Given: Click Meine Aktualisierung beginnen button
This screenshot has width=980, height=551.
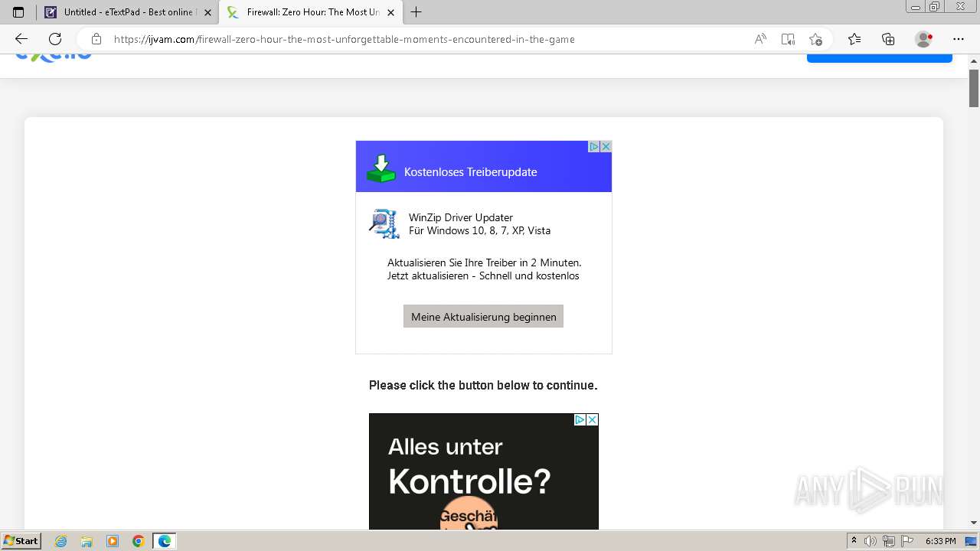Looking at the screenshot, I should 483,317.
